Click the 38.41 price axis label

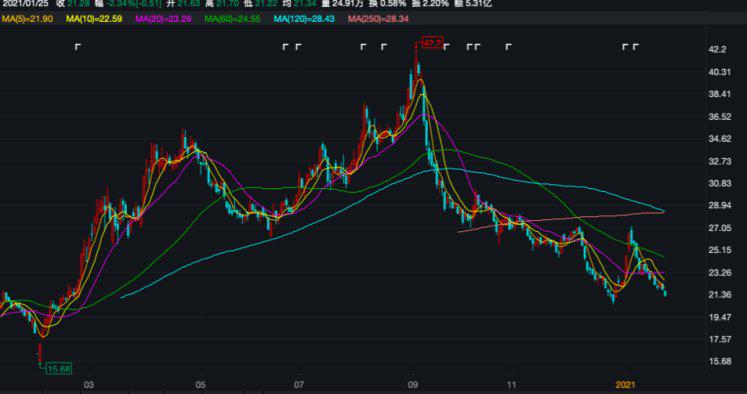[720, 94]
